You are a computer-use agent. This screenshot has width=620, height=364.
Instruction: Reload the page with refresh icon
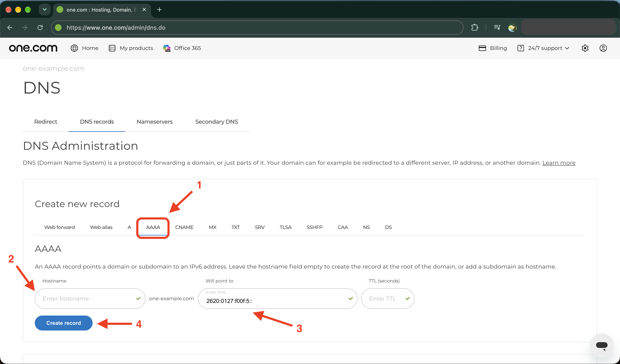pyautogui.click(x=40, y=28)
